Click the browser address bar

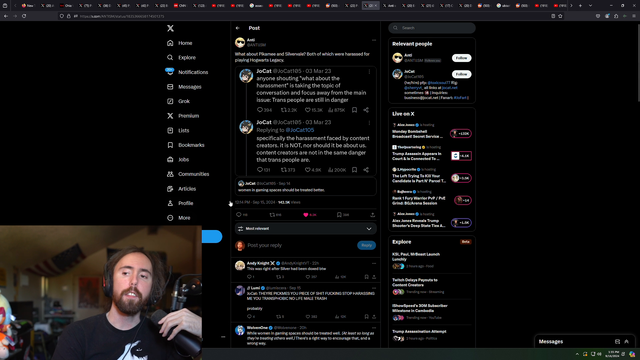pyautogui.click(x=310, y=16)
